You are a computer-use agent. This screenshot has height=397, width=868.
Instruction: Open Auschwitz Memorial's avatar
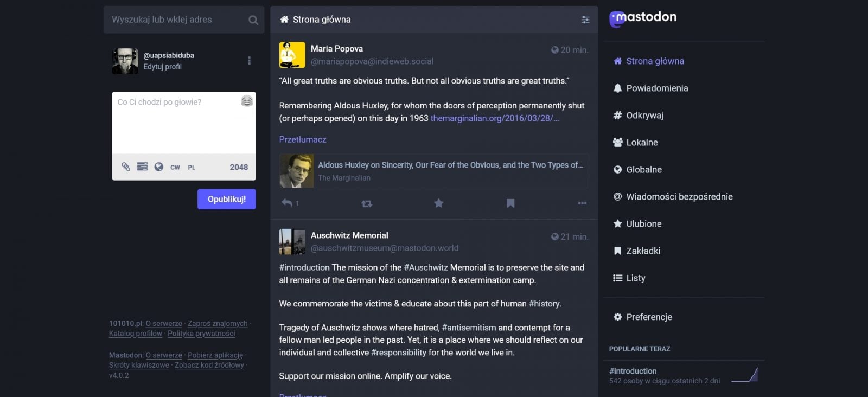tap(292, 242)
